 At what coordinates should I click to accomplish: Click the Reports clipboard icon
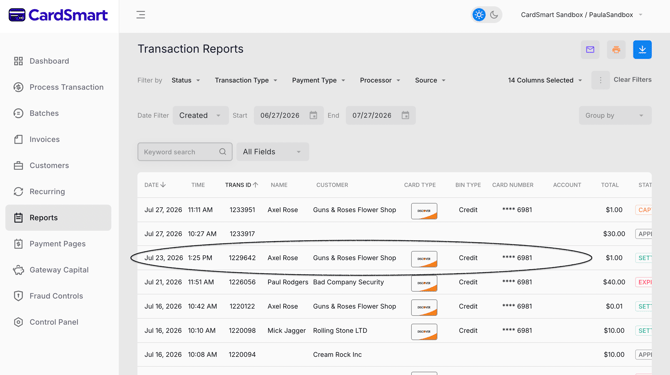[x=18, y=217]
